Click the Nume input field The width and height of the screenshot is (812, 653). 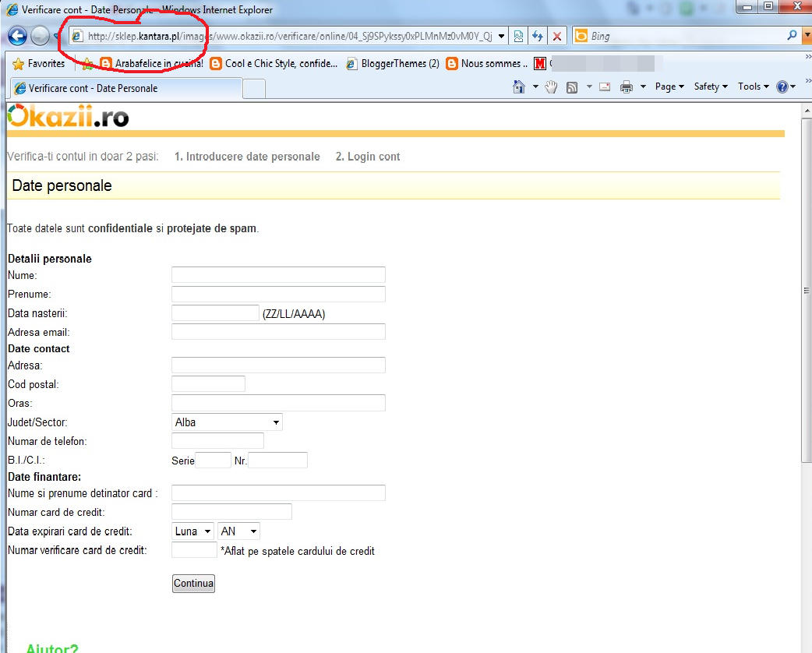pos(279,275)
